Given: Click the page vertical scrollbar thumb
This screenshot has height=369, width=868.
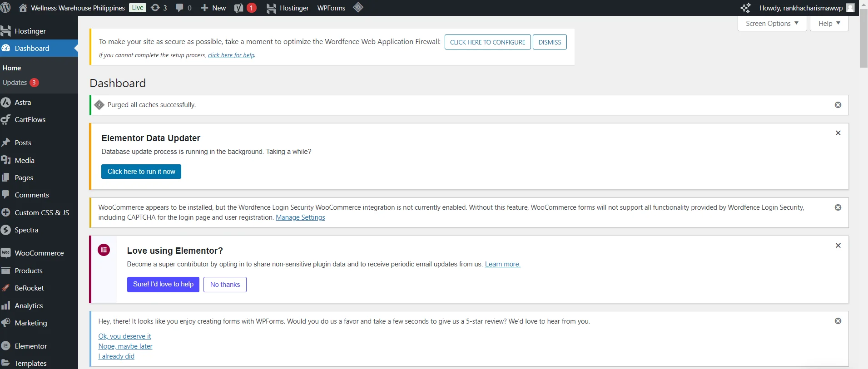Looking at the screenshot, I should click(x=863, y=39).
